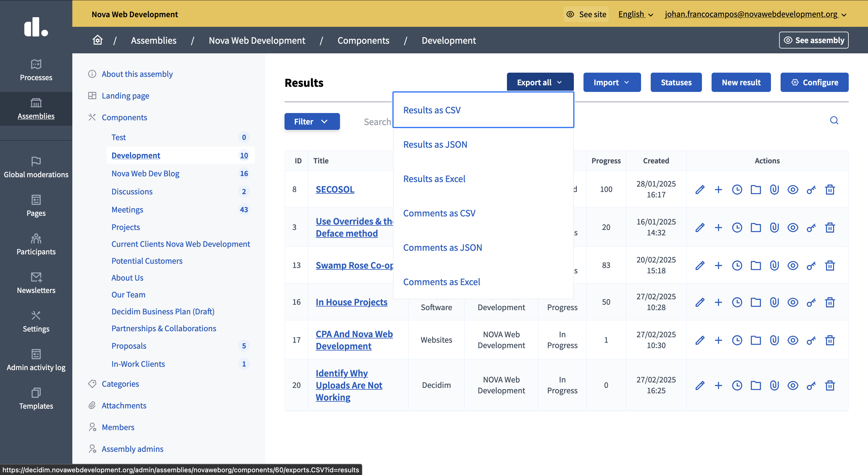Select Comments as Excel from menu
Image resolution: width=868 pixels, height=475 pixels.
click(x=442, y=282)
